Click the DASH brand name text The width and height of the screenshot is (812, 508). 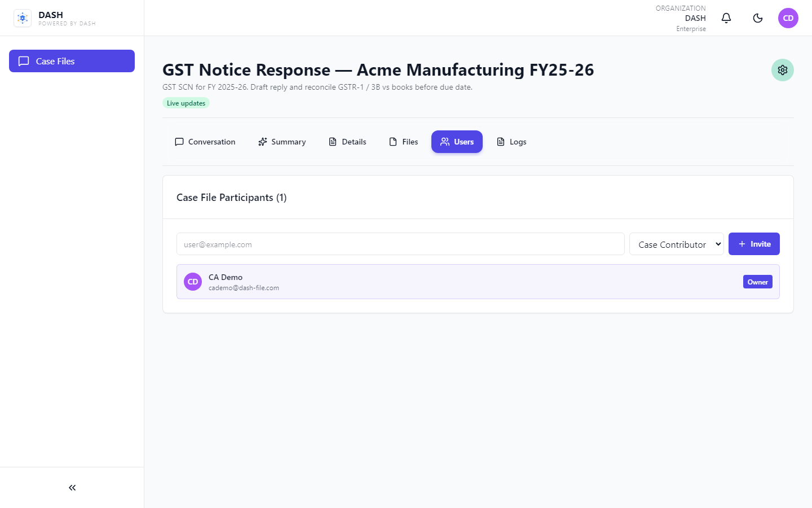tap(51, 15)
